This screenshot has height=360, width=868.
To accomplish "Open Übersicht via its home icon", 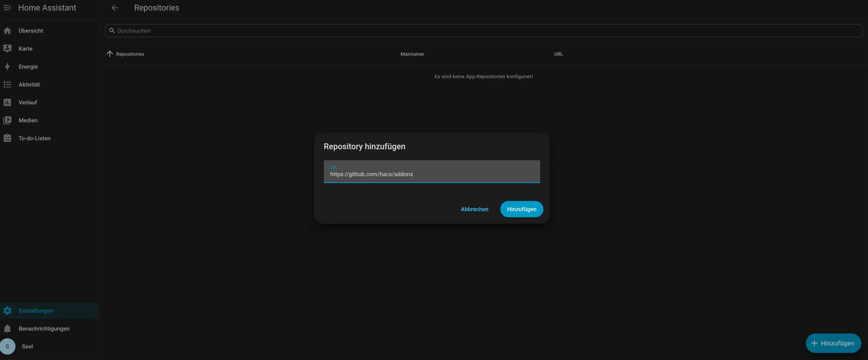I will click(7, 31).
